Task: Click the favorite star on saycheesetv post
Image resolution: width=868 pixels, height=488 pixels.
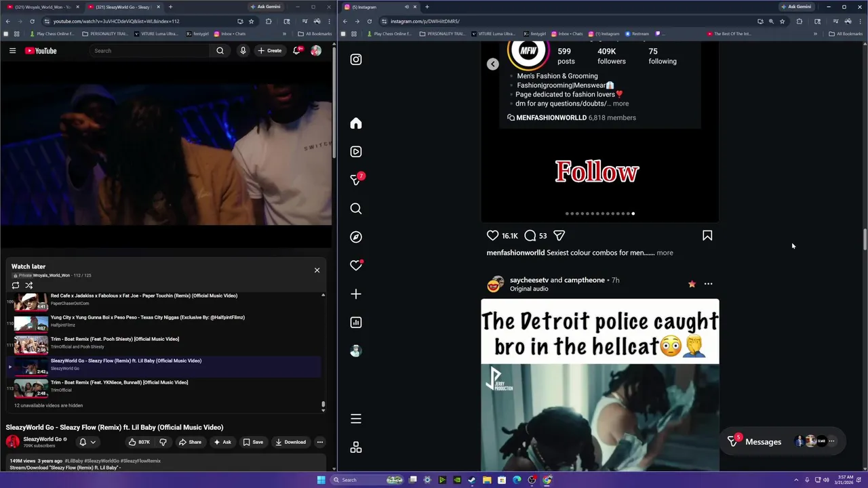Action: (x=692, y=284)
